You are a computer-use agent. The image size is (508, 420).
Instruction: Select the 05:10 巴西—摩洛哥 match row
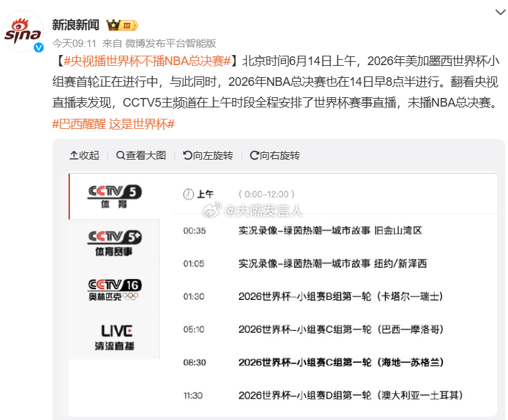[x=335, y=329]
